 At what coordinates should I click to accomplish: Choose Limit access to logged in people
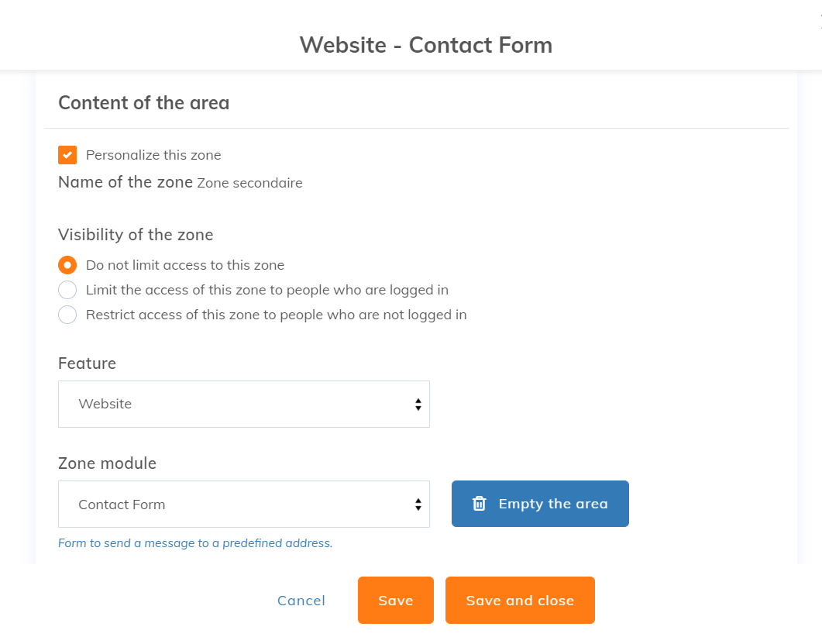pos(67,290)
